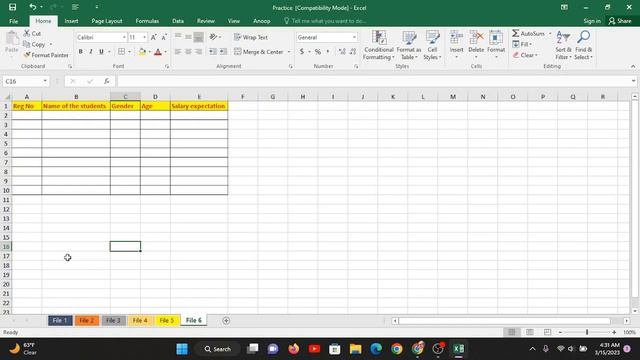Open the Merge & Center dropdown arrow

289,52
